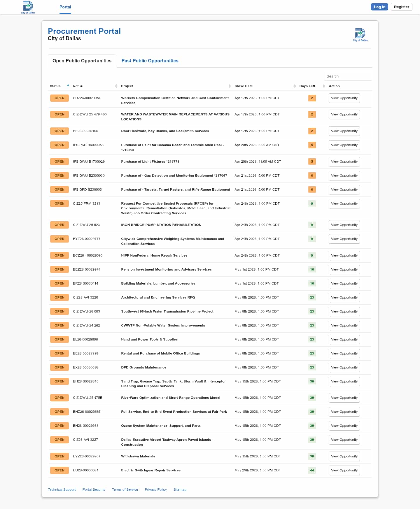
Task: Sort table by Days Left column
Action: (x=324, y=86)
